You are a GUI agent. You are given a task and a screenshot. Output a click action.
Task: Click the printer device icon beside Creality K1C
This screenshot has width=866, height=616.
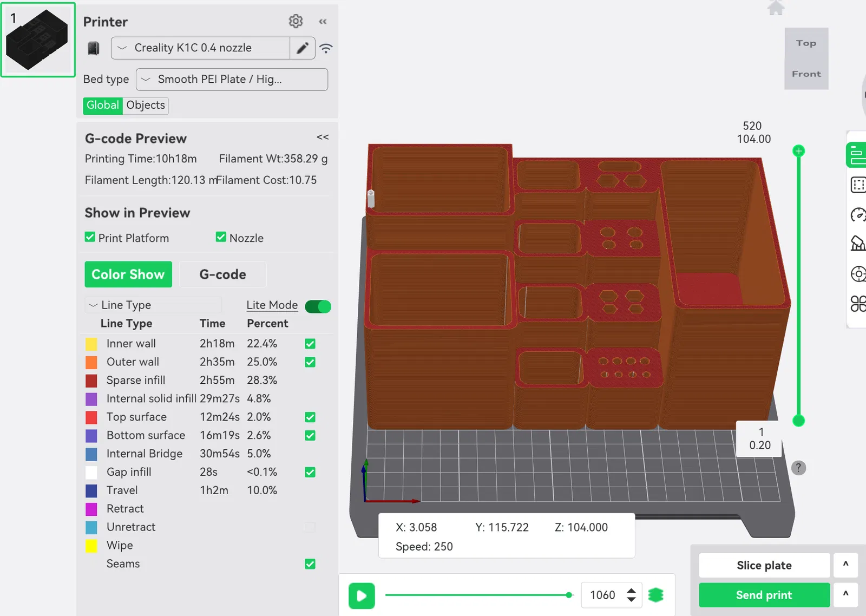(94, 48)
